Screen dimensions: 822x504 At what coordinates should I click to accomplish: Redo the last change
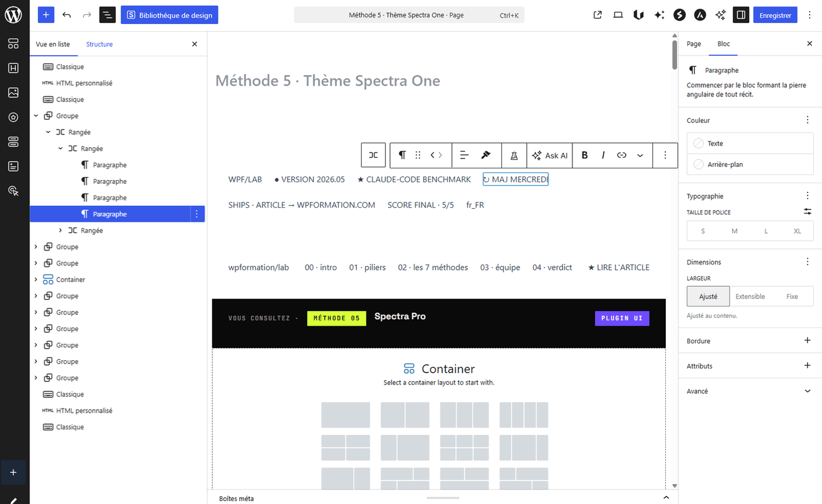87,15
